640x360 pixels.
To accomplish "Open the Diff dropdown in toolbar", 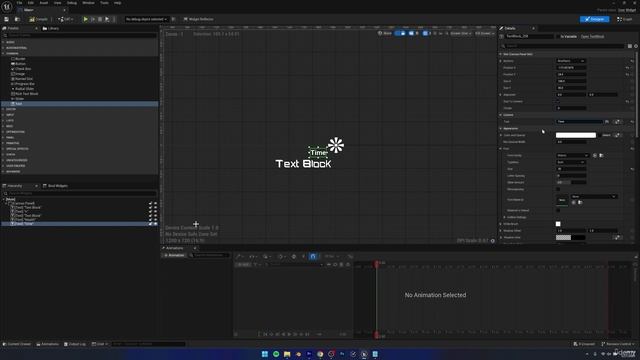I will pos(65,19).
